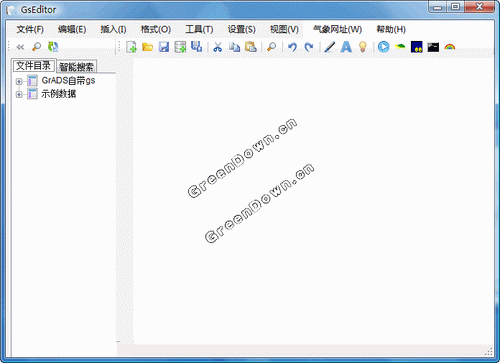
Task: Open the 格式(O) menu
Action: 156,30
